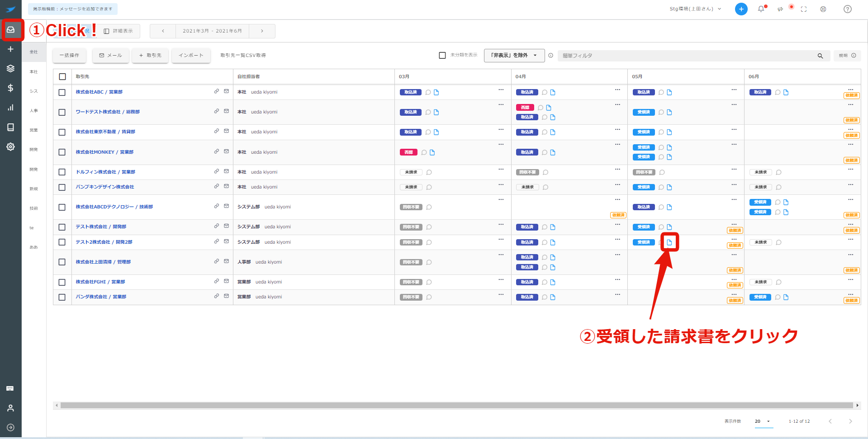Image resolution: width=868 pixels, height=439 pixels.
Task: Open the book icon in left sidebar
Action: (x=10, y=127)
